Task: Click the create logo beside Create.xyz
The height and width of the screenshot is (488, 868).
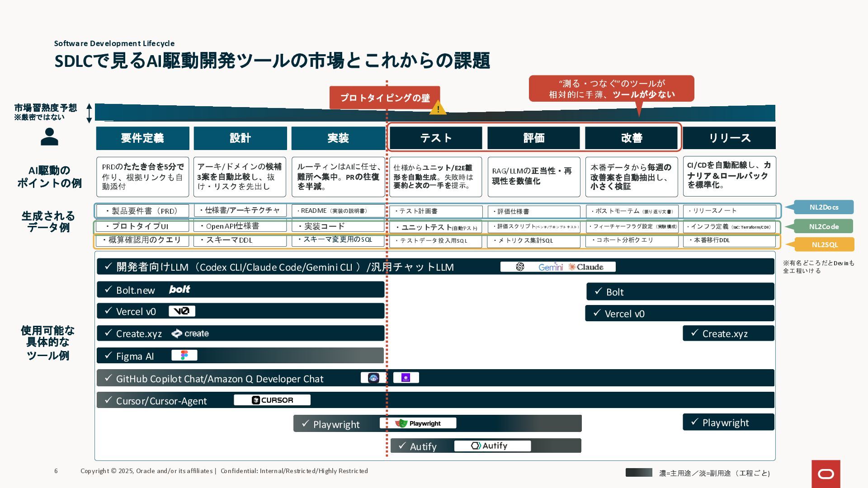Action: [190, 333]
